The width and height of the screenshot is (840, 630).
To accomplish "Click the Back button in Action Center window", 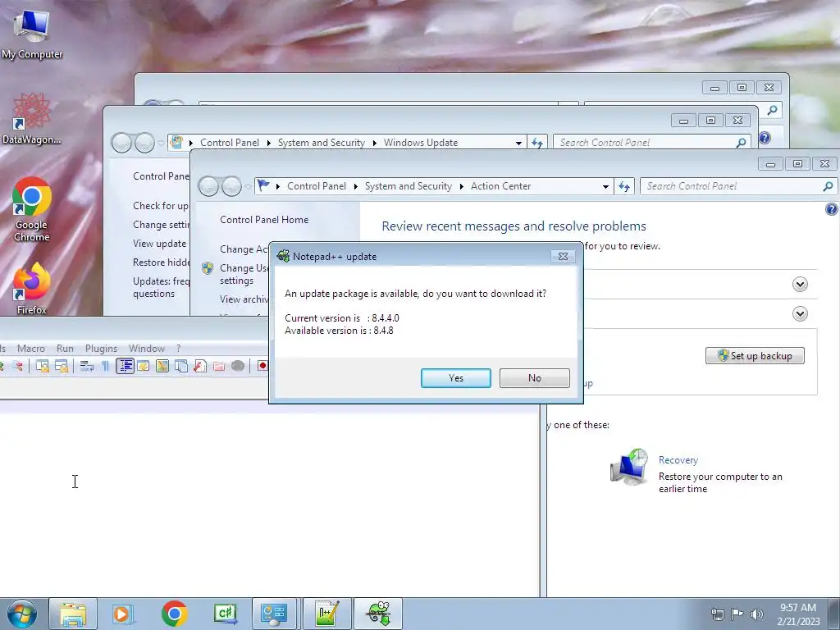I will 209,186.
